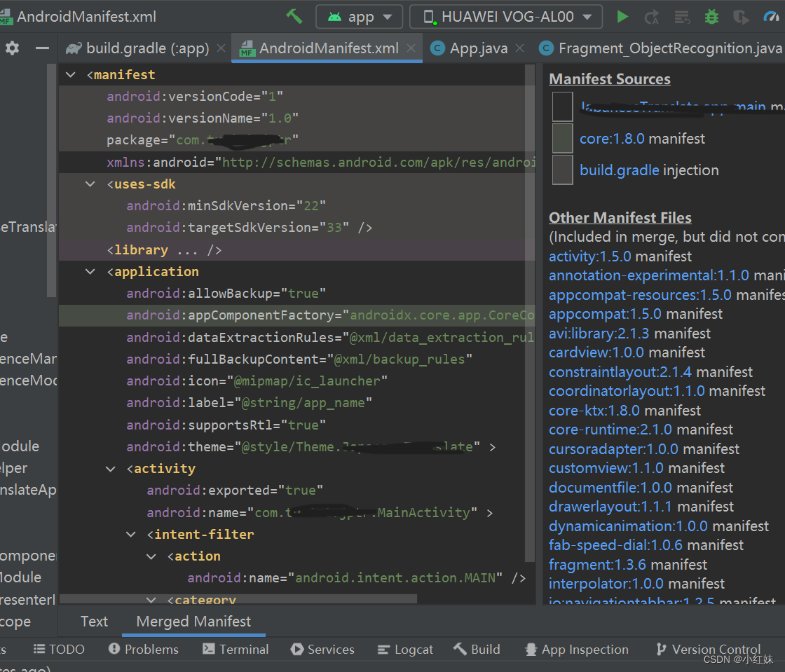Viewport: 785px width, 672px height.
Task: Open the App Inspection tool window
Action: 576,650
